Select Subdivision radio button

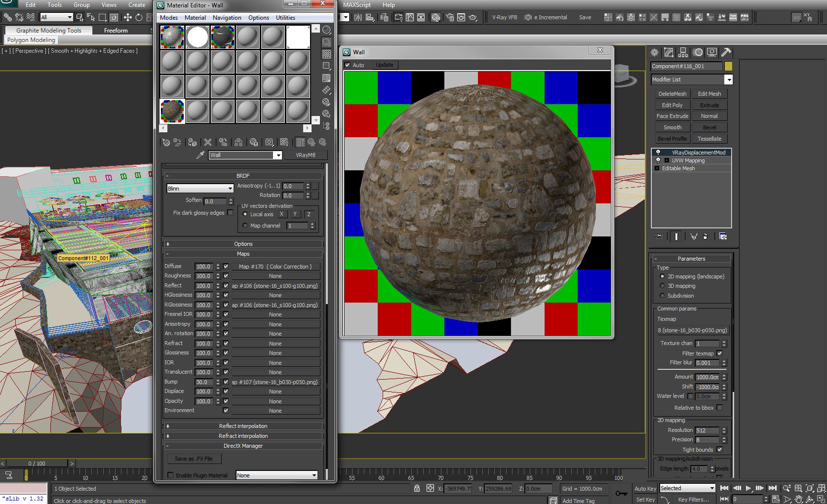click(662, 296)
